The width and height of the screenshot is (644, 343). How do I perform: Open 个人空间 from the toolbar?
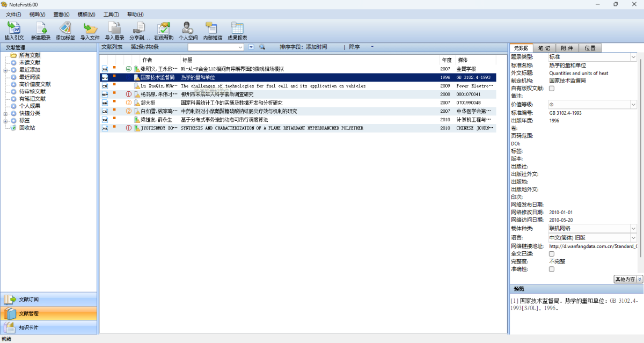[x=188, y=28]
